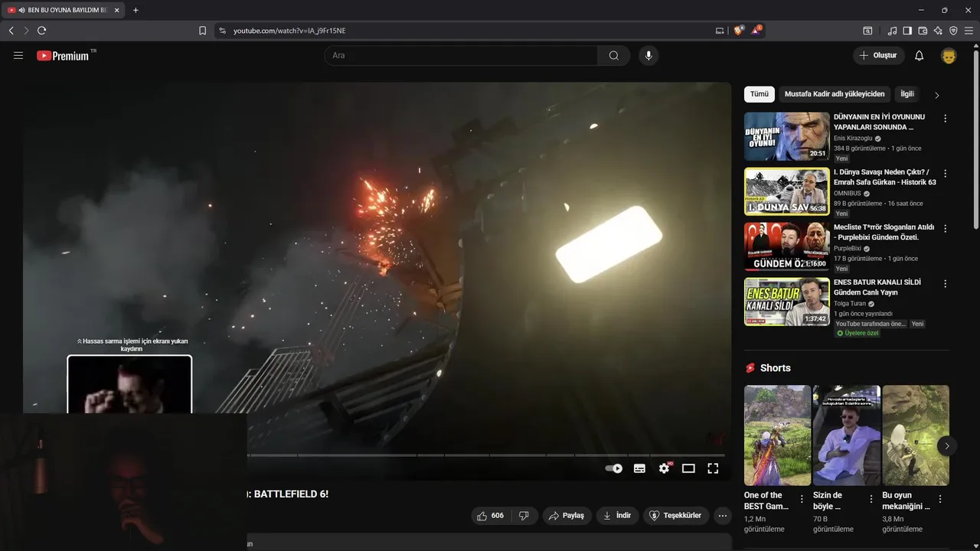
Task: Click the Oluştur create button
Action: click(x=878, y=55)
